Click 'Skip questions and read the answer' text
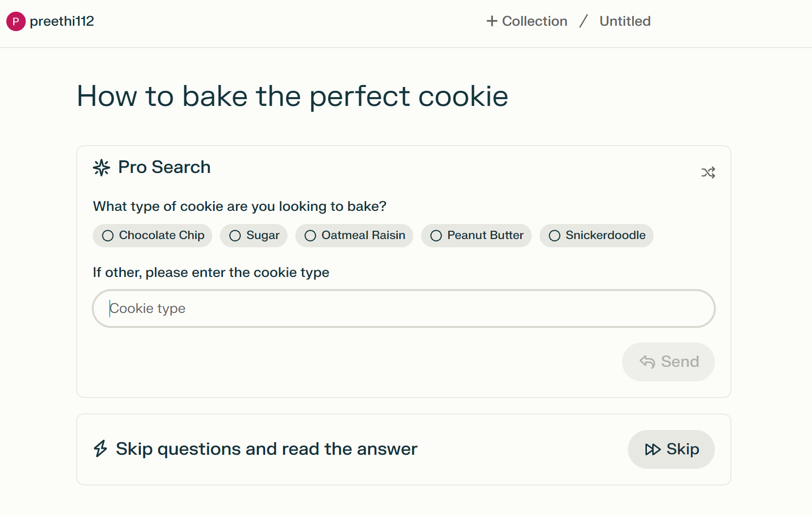 click(x=267, y=449)
